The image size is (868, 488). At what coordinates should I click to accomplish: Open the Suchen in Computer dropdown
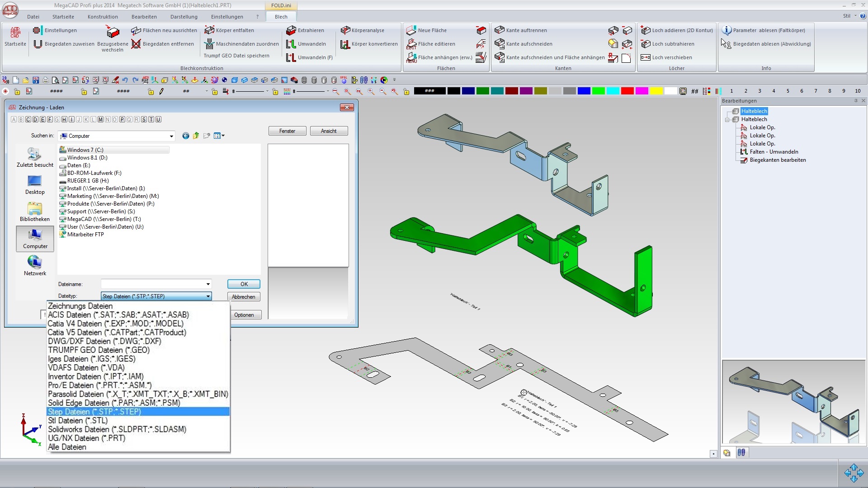[171, 136]
